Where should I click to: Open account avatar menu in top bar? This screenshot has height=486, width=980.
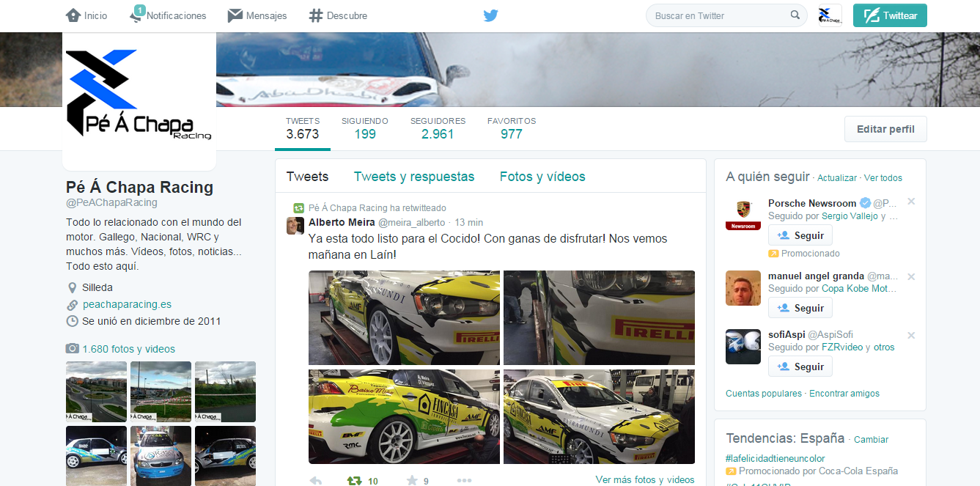(x=830, y=15)
